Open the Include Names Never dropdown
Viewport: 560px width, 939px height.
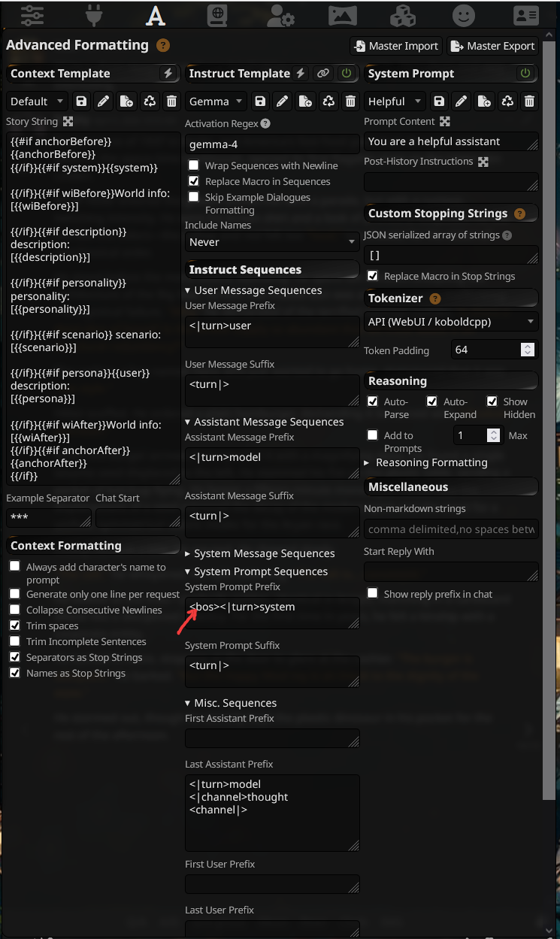(272, 242)
